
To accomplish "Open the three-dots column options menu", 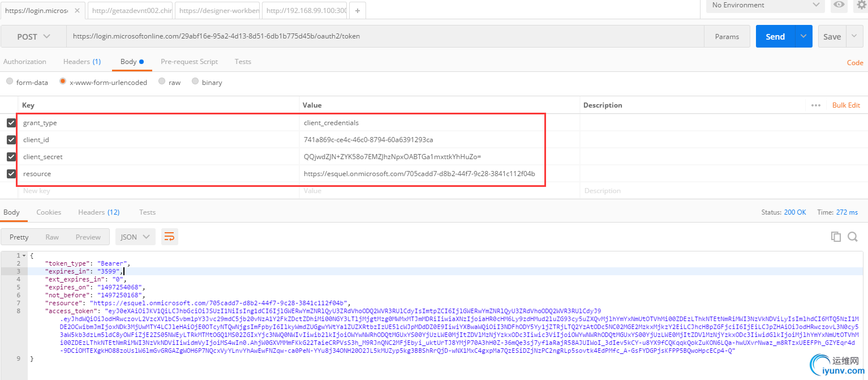I will (x=815, y=105).
